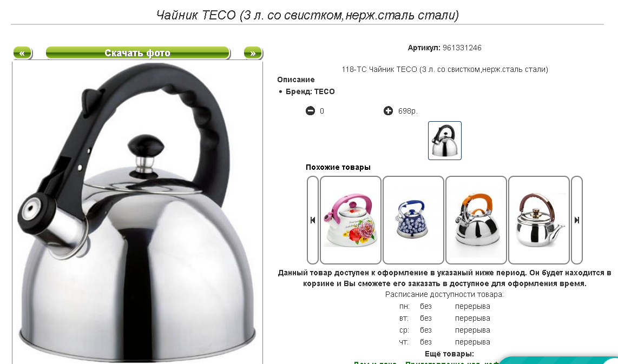Image resolution: width=618 pixels, height=364 pixels.
Task: Click the product title heading Чайник TECO
Action: [x=307, y=15]
